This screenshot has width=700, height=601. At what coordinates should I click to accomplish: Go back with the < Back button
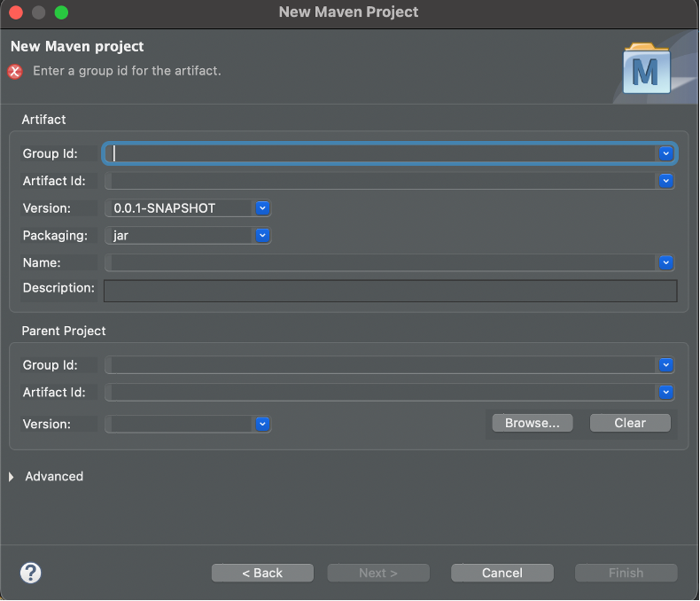pos(262,573)
